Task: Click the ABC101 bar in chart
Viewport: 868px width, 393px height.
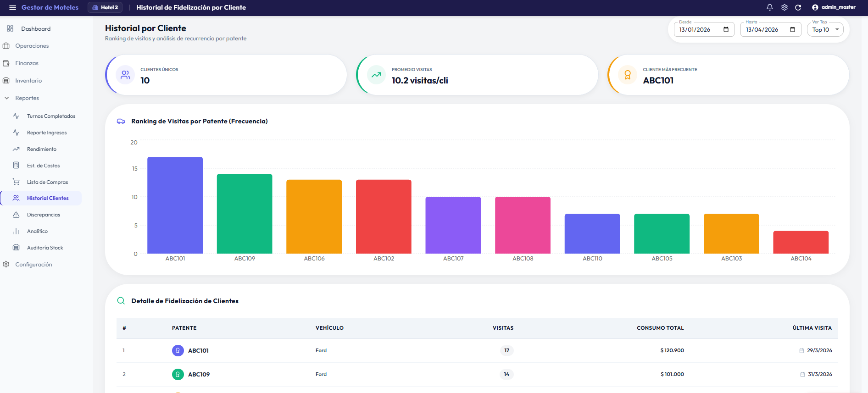Action: tap(175, 205)
